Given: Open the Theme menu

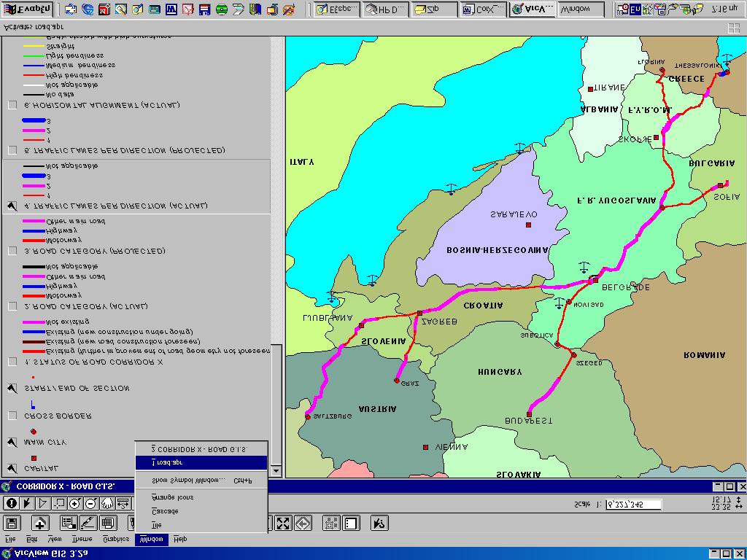Looking at the screenshot, I should (82, 539).
